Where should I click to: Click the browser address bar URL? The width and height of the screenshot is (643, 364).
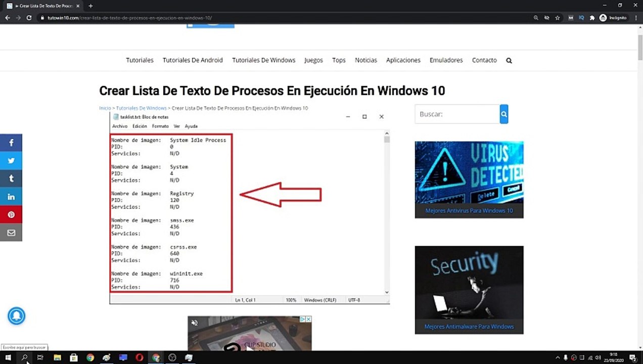(x=129, y=18)
